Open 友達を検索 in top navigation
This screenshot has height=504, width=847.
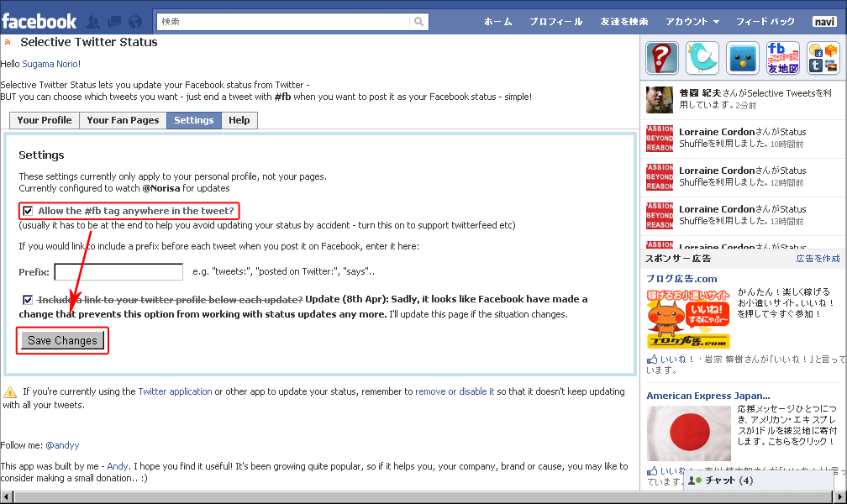[623, 22]
